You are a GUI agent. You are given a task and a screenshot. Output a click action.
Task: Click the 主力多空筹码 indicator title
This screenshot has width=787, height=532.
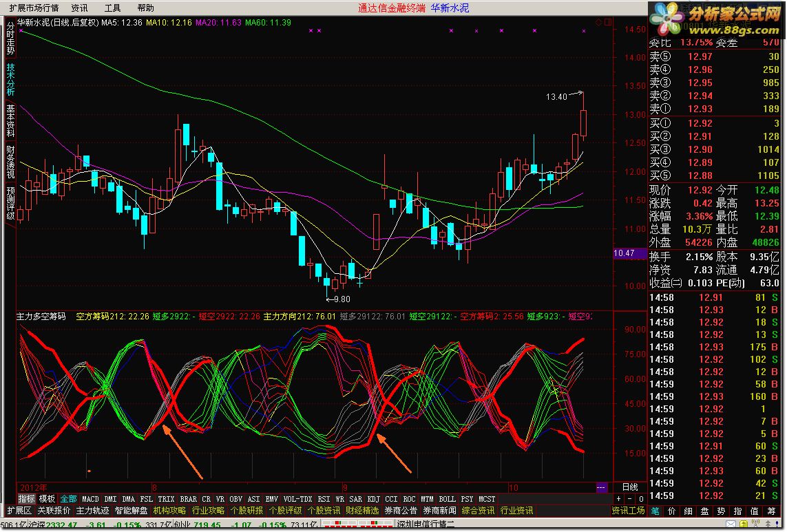click(x=41, y=317)
